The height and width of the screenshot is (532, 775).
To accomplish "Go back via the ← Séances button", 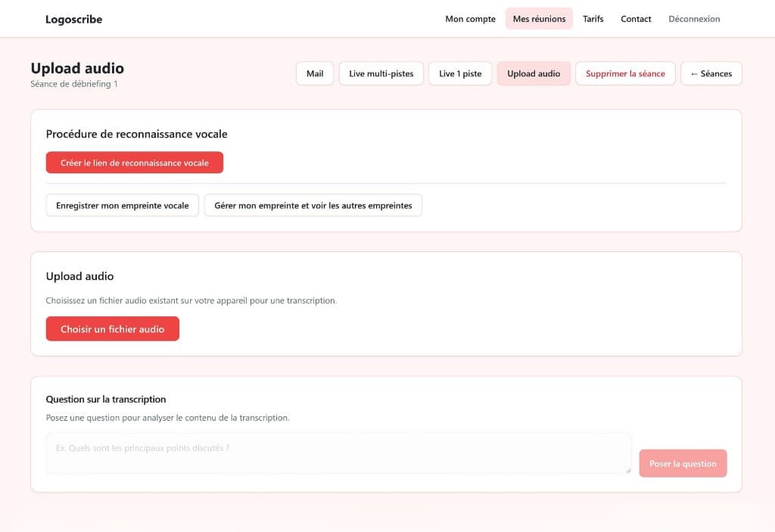I will [711, 73].
